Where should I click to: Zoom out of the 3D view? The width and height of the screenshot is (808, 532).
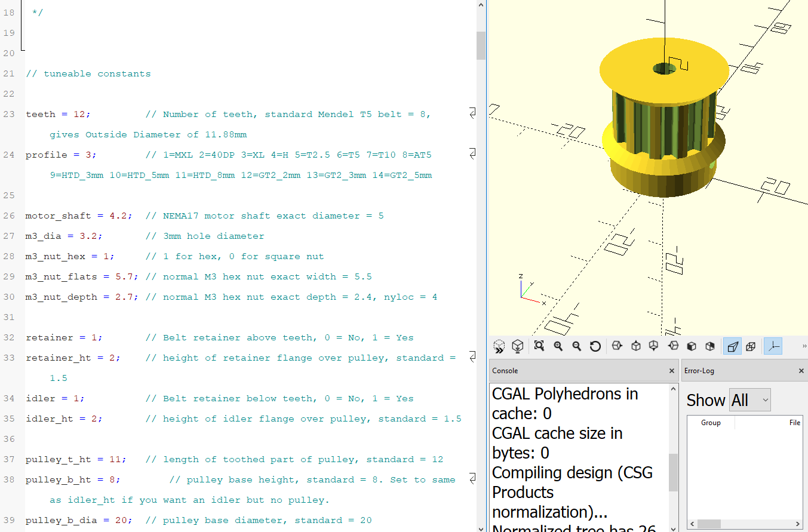click(x=576, y=346)
